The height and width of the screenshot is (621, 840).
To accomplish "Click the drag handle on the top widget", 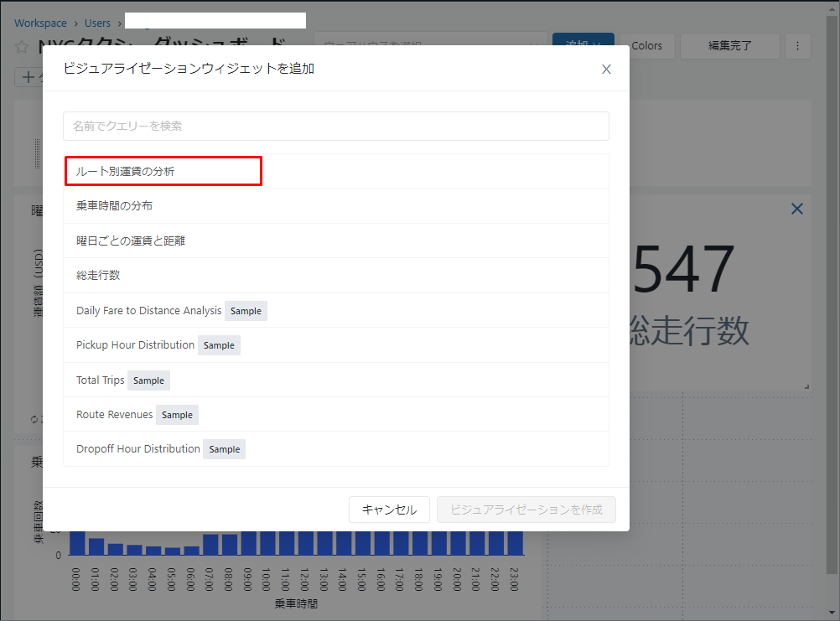I will pos(37,153).
